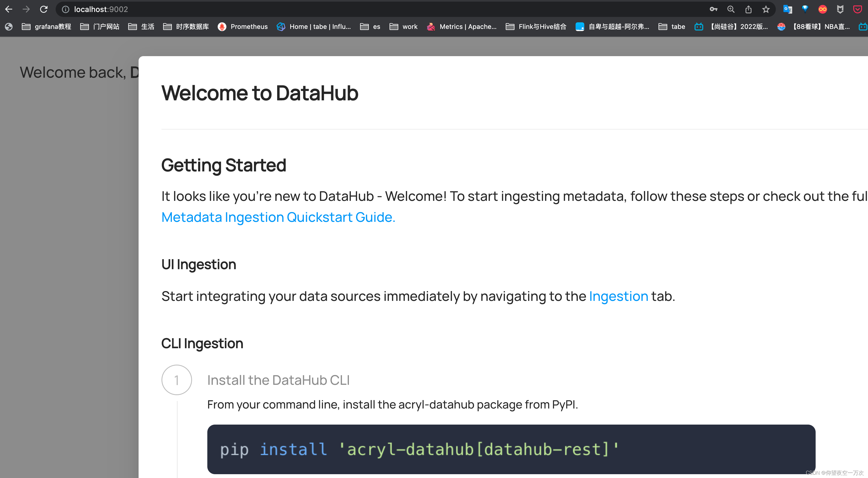Click the Pocket extension icon
The image size is (868, 478).
click(x=858, y=9)
